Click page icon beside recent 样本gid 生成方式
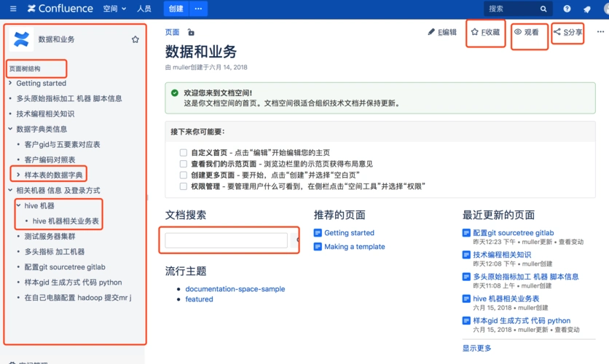This screenshot has height=364, width=609. (466, 321)
